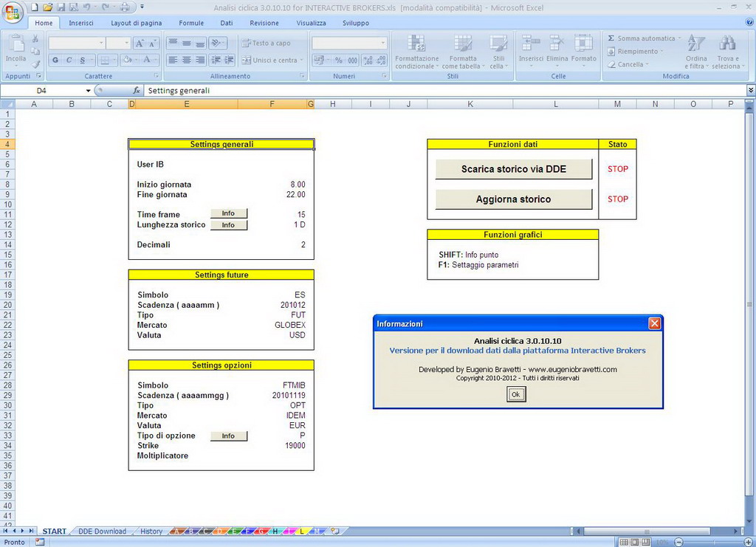Open Excel help with the question mark icon

(750, 22)
